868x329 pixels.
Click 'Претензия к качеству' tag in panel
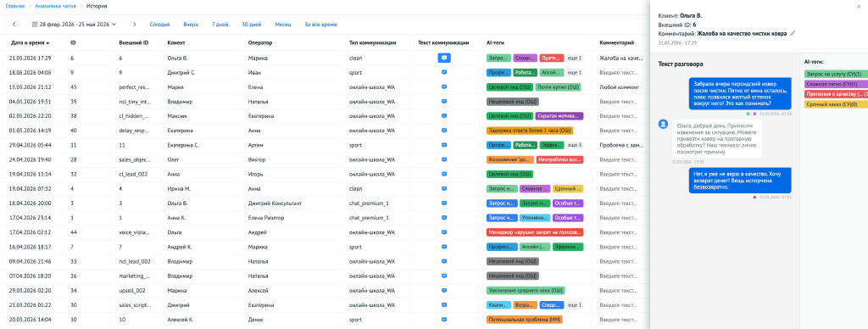[x=836, y=94]
